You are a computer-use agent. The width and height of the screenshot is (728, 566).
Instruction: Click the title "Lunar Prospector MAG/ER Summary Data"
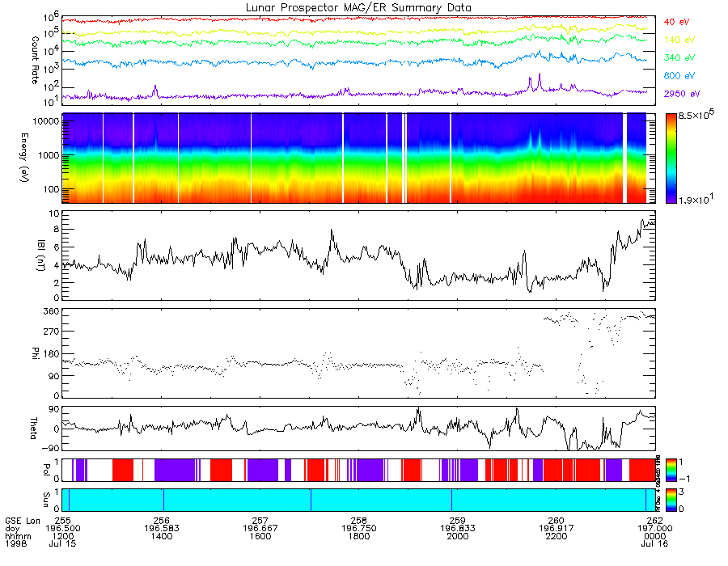tap(358, 8)
